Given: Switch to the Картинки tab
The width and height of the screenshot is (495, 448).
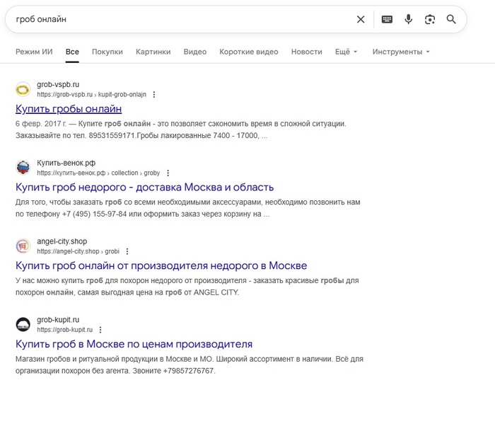Looking at the screenshot, I should tap(153, 52).
